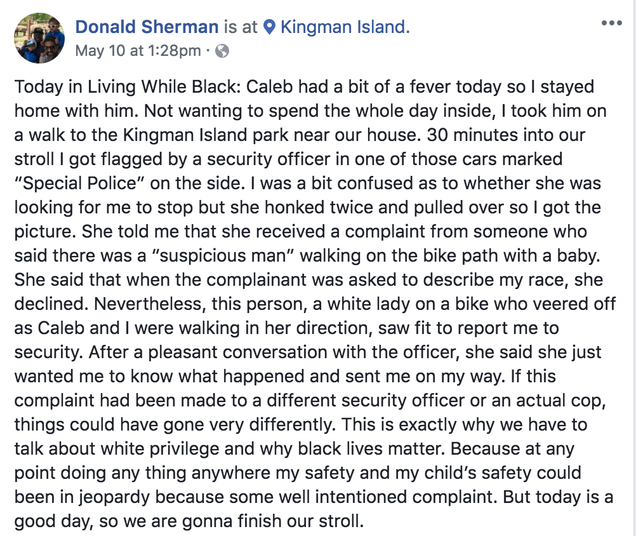Image resolution: width=636 pixels, height=536 pixels.
Task: Open Donald Sherman's profile picture
Action: [39, 38]
